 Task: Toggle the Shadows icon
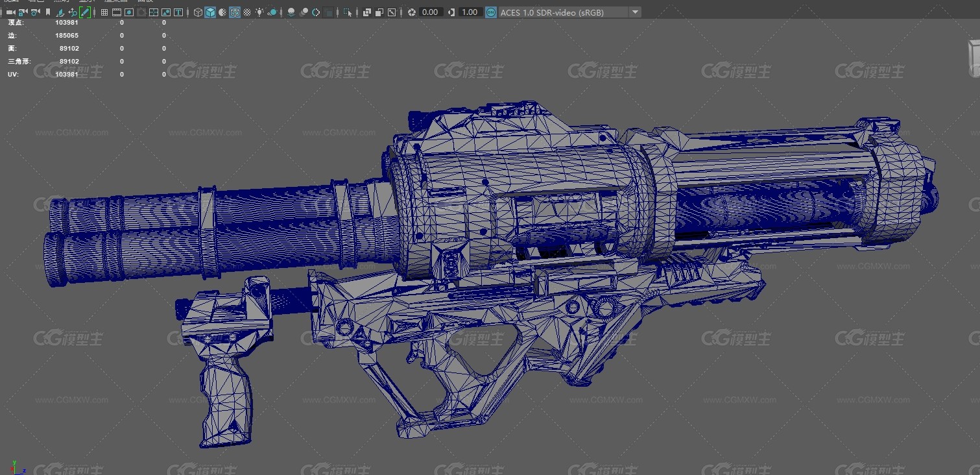(x=272, y=12)
